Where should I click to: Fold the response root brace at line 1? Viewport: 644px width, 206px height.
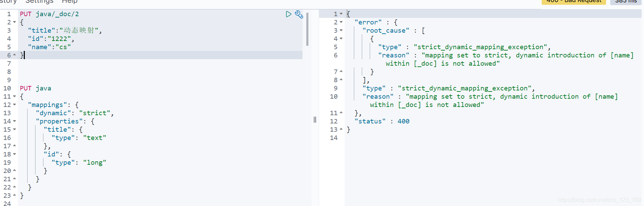pyautogui.click(x=341, y=14)
